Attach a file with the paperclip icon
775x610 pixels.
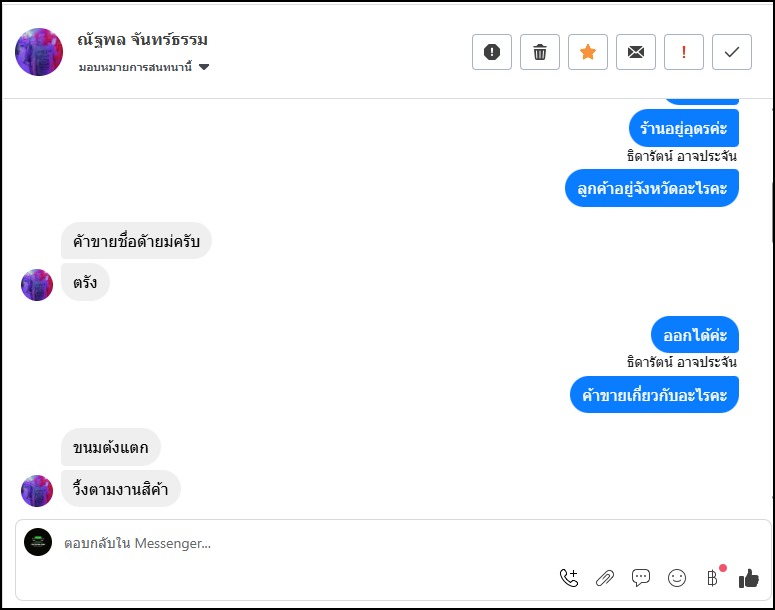605,577
